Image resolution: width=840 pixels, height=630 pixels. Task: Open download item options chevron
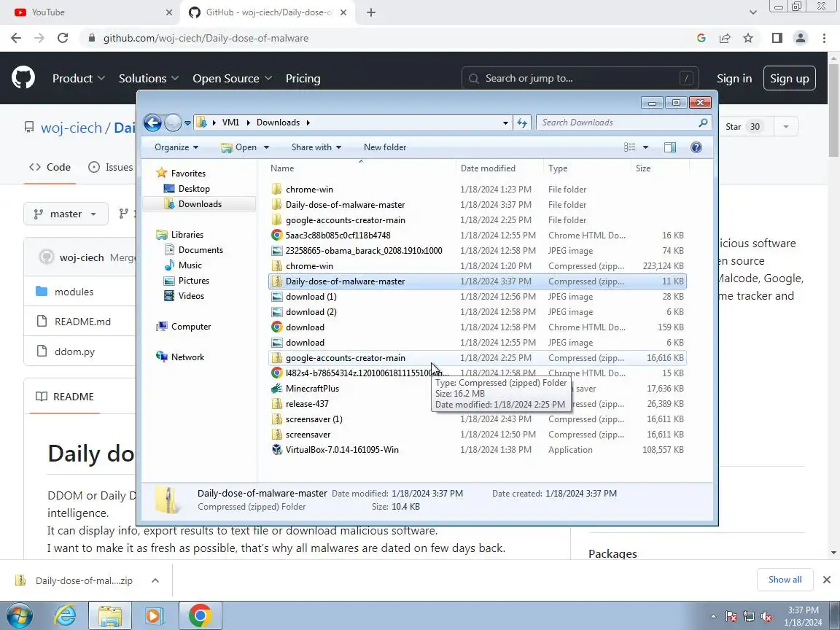pyautogui.click(x=155, y=580)
